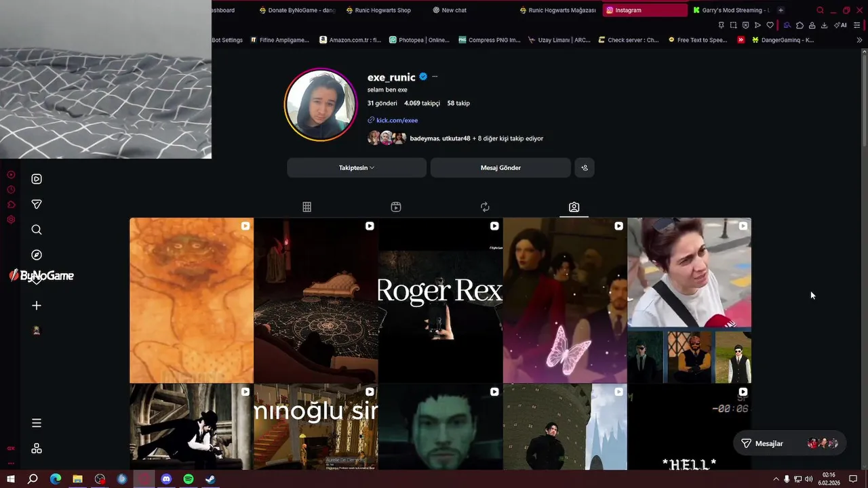Screen dimensions: 868x488
Task: Expand the bookmarks overflow chevron
Action: [x=860, y=40]
